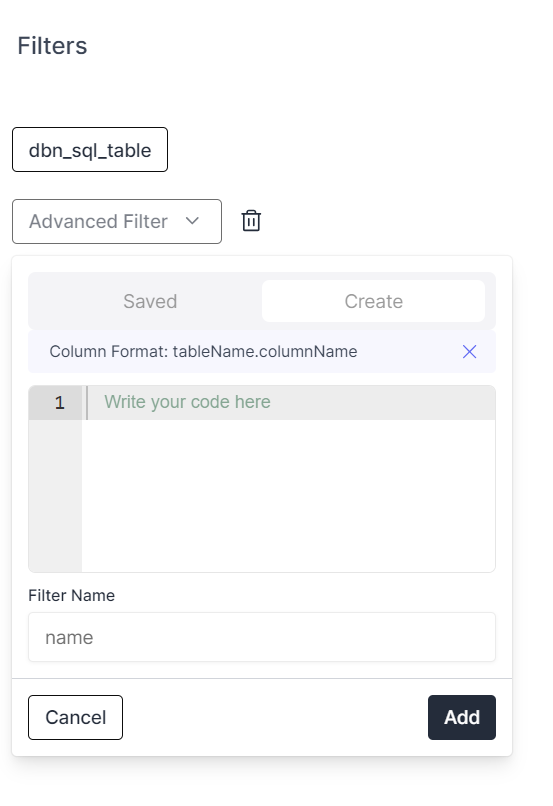The width and height of the screenshot is (553, 806).
Task: Expand the Advanced Filter chevron arrow
Action: (x=192, y=221)
